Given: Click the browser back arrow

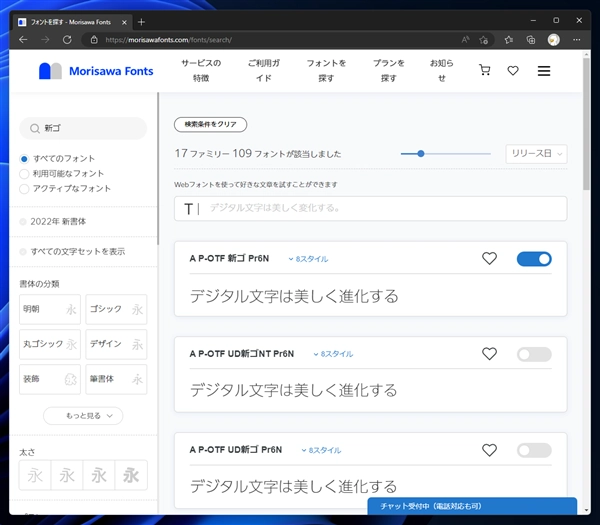Looking at the screenshot, I should coord(23,40).
